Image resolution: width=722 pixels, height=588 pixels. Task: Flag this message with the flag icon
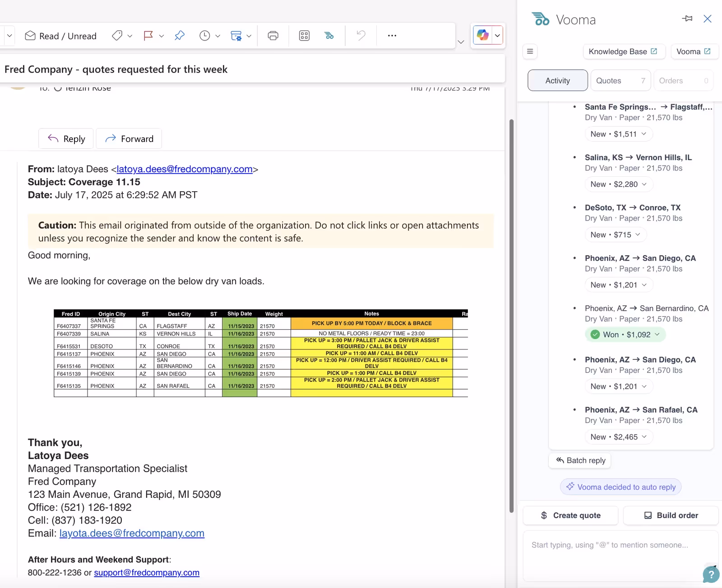(148, 36)
